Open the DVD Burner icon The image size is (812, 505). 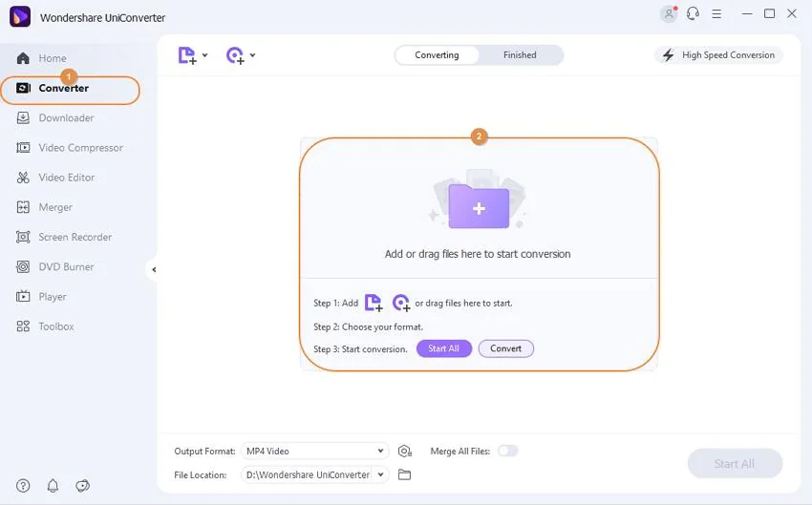pyautogui.click(x=23, y=267)
